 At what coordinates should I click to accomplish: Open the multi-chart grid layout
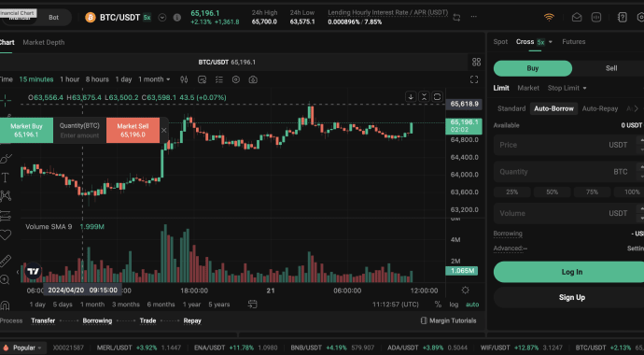(476, 62)
